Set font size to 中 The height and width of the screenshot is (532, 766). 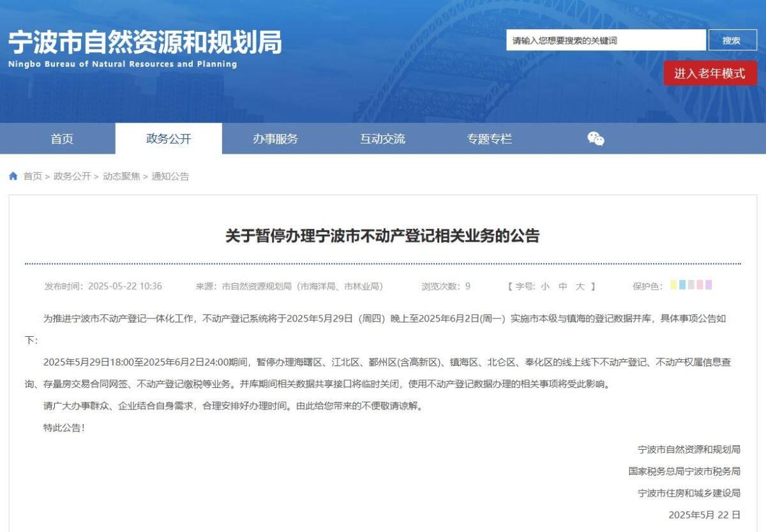[562, 286]
